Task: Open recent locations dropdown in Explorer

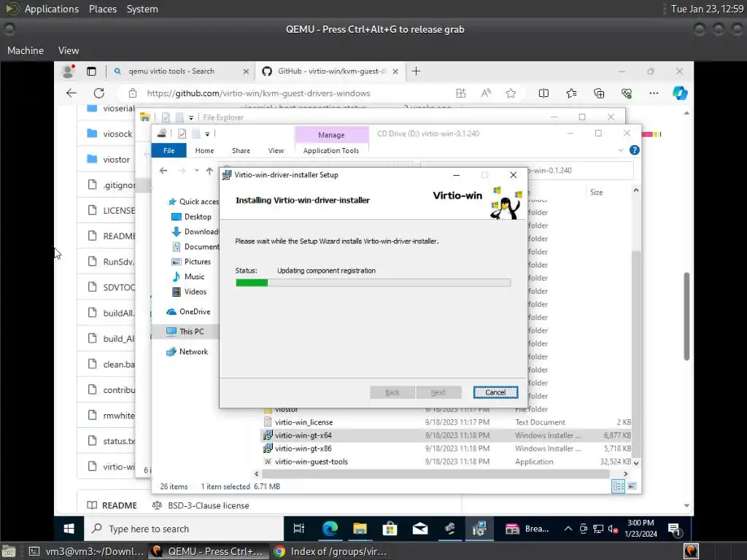Action: (196, 171)
